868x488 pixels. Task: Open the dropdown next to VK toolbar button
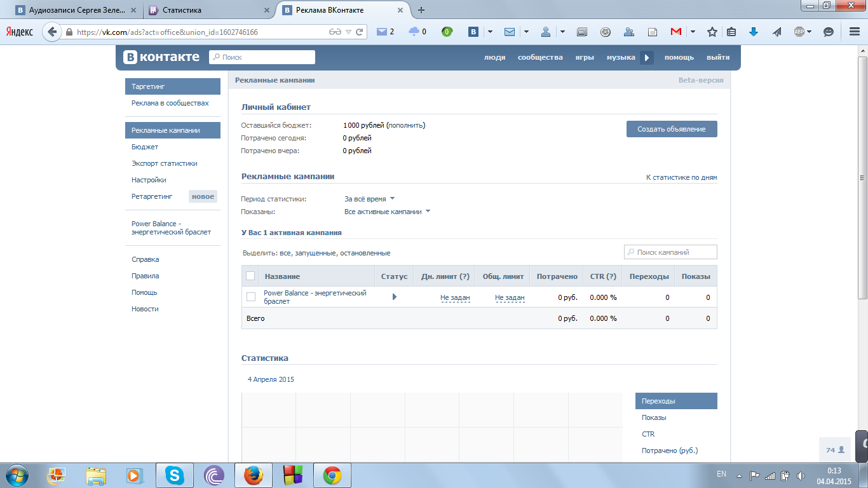(490, 32)
